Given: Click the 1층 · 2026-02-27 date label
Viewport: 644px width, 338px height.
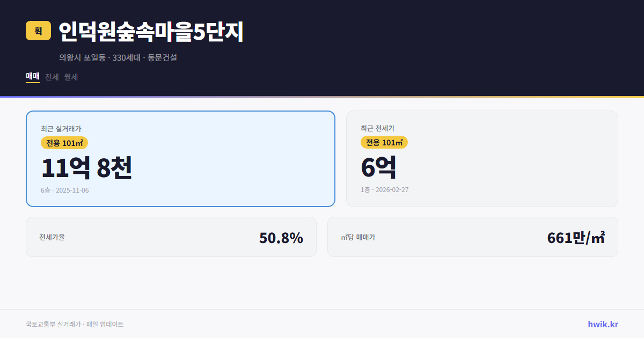Looking at the screenshot, I should tap(384, 189).
